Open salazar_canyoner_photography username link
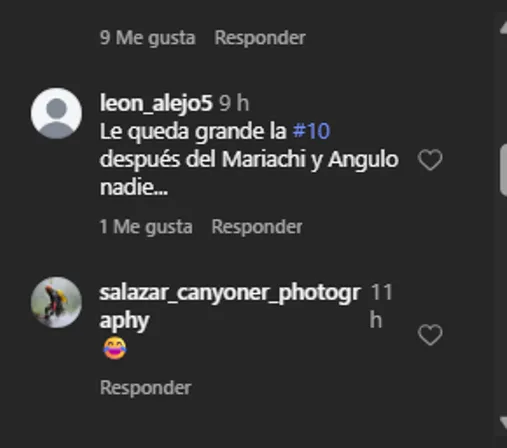This screenshot has height=448, width=507. click(230, 306)
